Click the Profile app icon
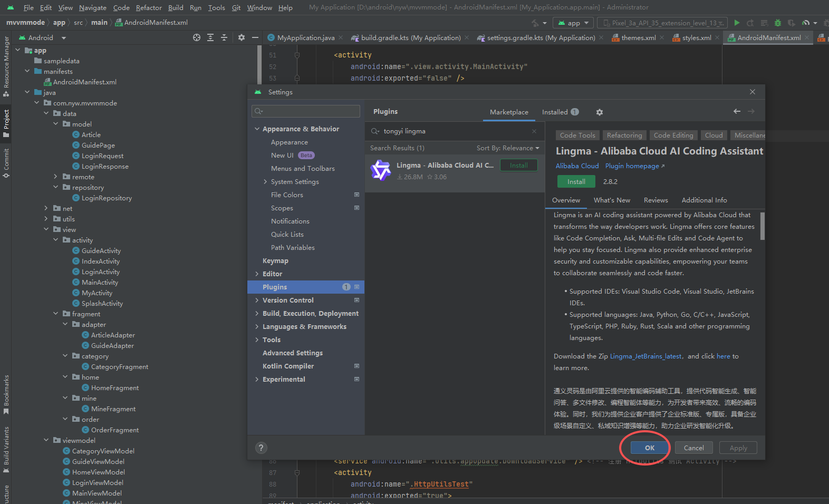The height and width of the screenshot is (504, 829). point(805,23)
